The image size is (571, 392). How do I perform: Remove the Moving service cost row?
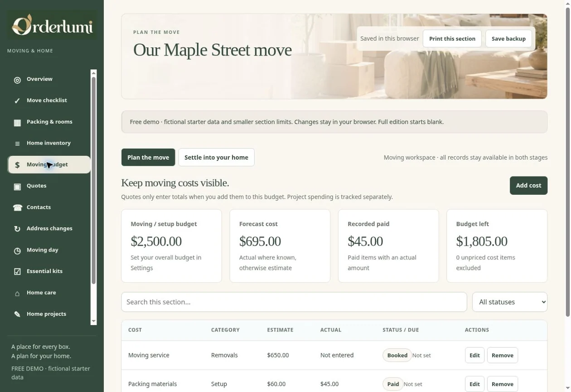pos(502,355)
